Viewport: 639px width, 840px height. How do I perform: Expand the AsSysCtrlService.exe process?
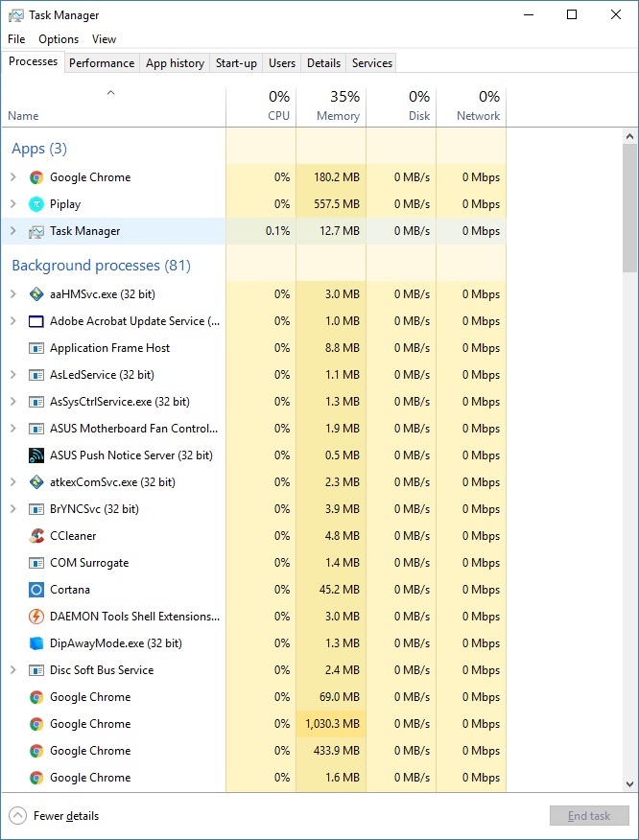coord(13,401)
